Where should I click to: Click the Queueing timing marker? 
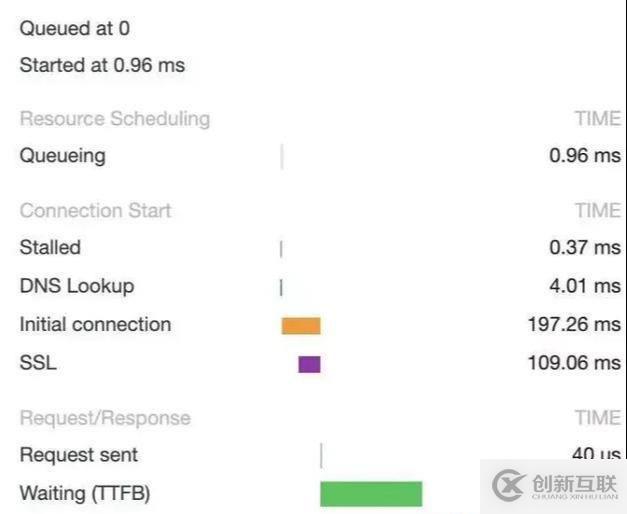click(x=282, y=156)
